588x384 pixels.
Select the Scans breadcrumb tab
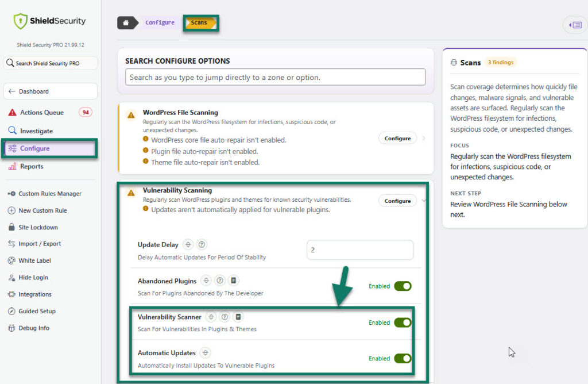[x=200, y=22]
